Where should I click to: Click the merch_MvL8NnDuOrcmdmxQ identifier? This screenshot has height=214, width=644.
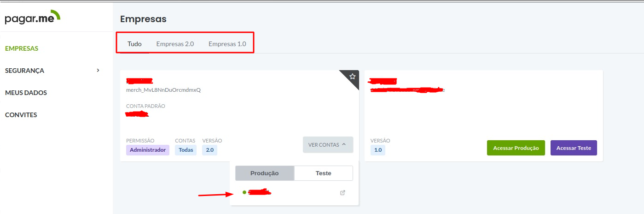click(x=163, y=90)
